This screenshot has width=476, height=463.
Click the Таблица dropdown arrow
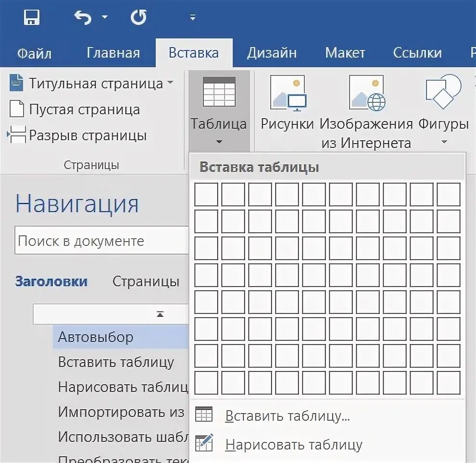point(219,142)
